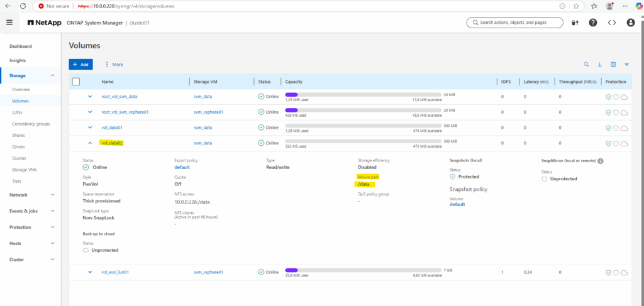Sort by the Name column header
644x306 pixels.
[x=107, y=82]
